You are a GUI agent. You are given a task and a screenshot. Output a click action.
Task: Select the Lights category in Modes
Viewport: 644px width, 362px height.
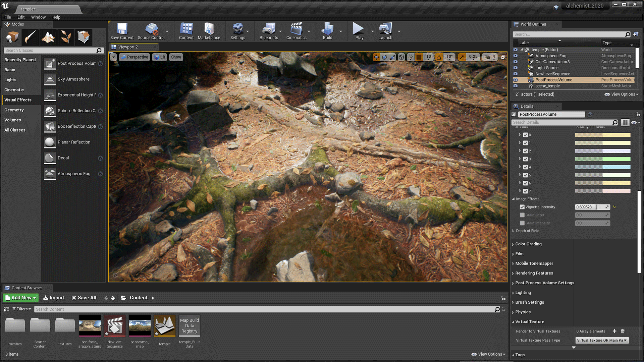(x=10, y=80)
